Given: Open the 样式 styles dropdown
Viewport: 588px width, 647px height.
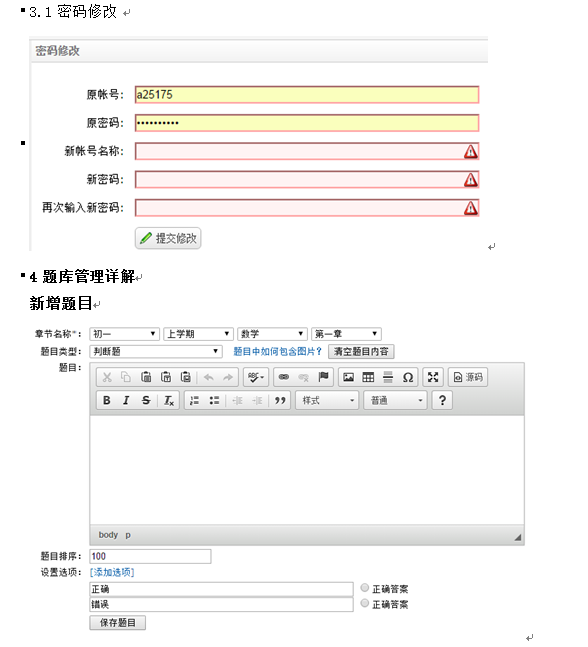Looking at the screenshot, I should pos(326,400).
